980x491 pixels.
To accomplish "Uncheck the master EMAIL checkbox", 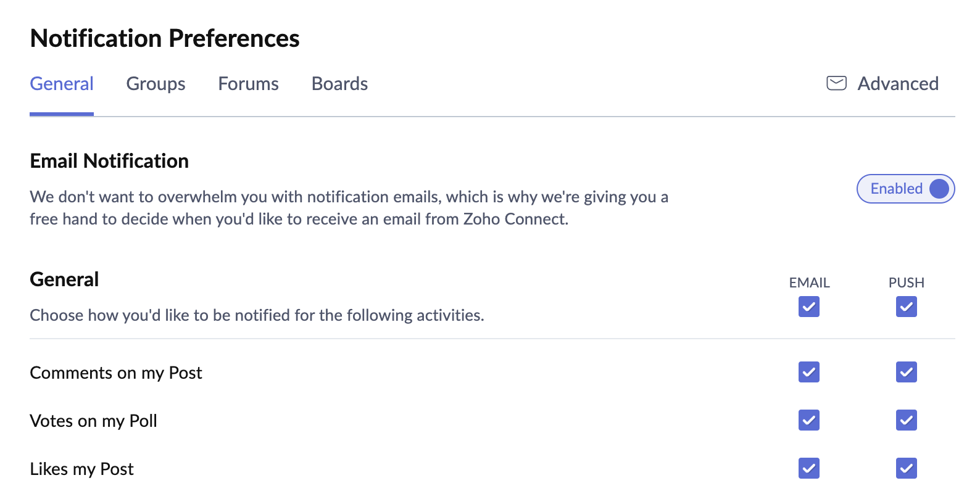I will click(x=808, y=307).
